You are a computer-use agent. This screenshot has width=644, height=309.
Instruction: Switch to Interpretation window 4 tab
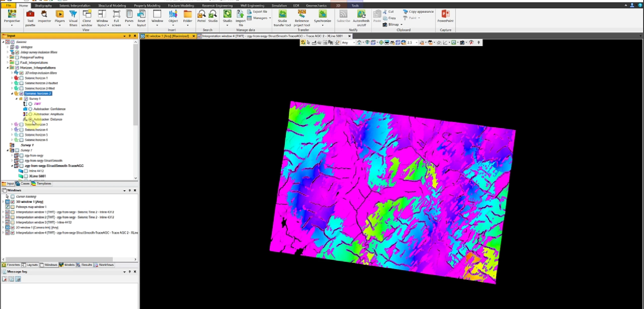pos(272,36)
